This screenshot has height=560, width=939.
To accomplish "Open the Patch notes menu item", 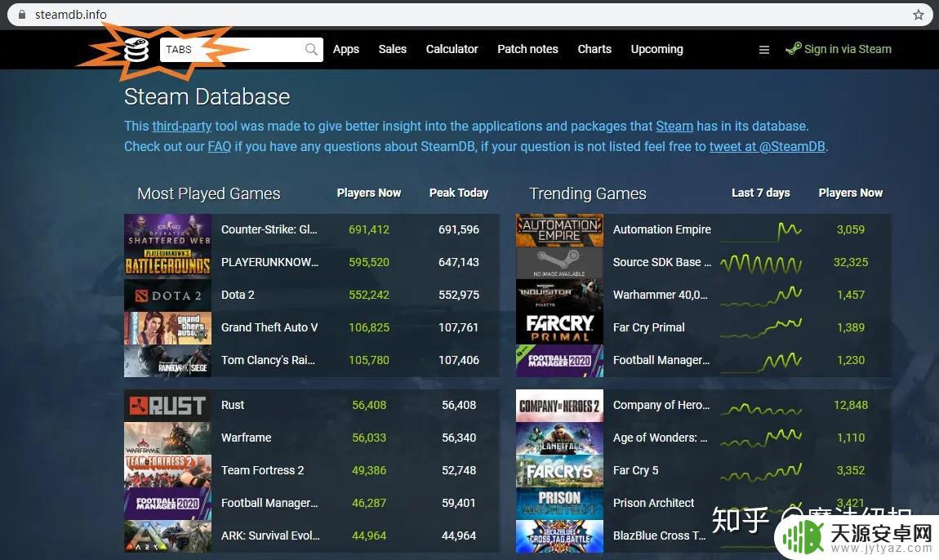I will (x=527, y=49).
